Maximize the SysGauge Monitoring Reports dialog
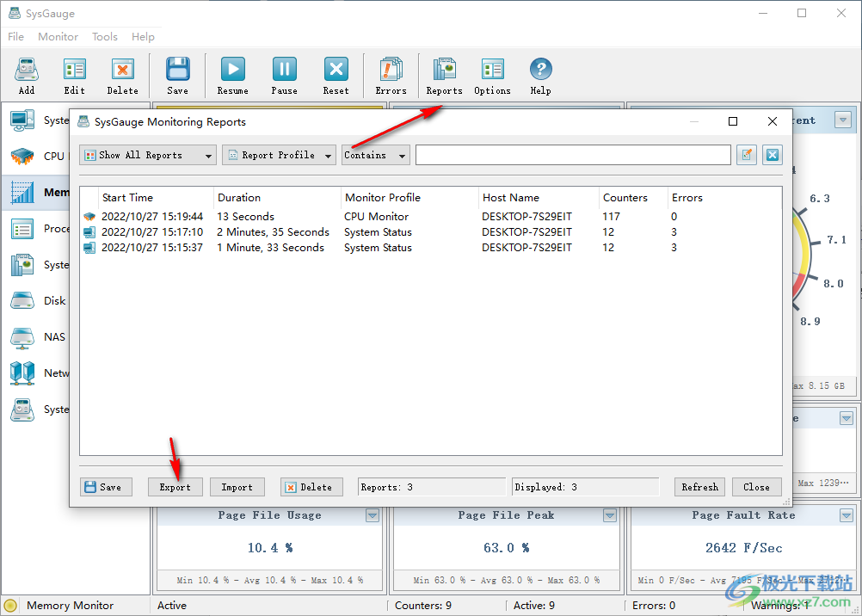Image resolution: width=862 pixels, height=616 pixels. (733, 121)
